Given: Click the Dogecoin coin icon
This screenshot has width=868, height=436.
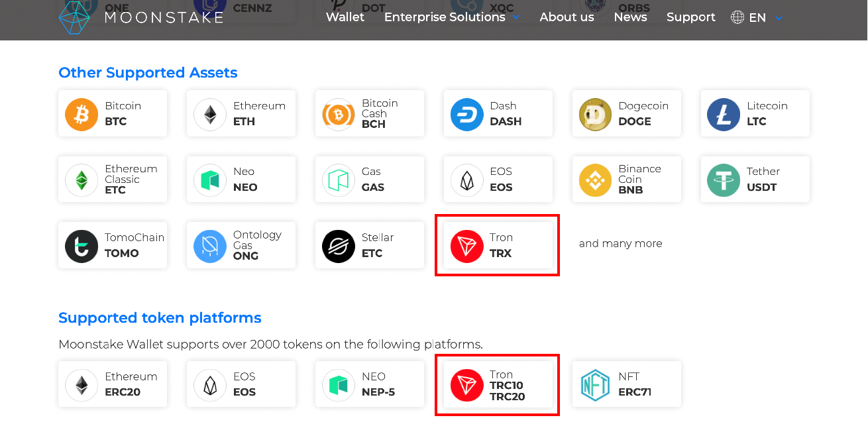Looking at the screenshot, I should click(x=595, y=114).
